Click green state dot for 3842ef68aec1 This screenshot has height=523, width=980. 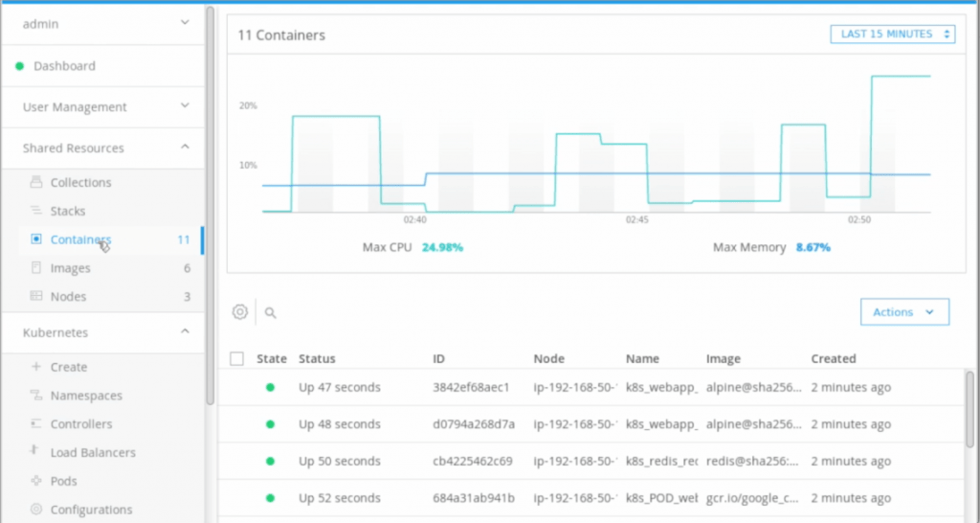point(270,387)
